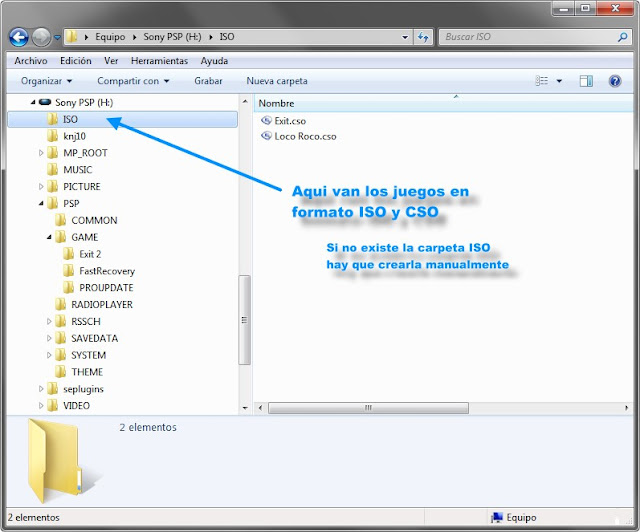The width and height of the screenshot is (640, 532).
Task: Click the tree pane vertical scrollbar thumb
Action: click(x=244, y=320)
